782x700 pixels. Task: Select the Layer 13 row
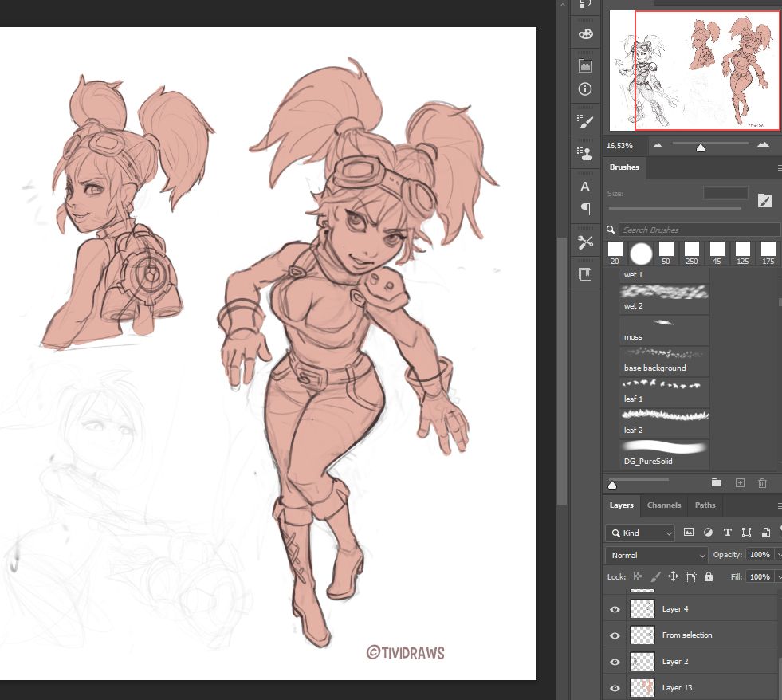tap(692, 688)
